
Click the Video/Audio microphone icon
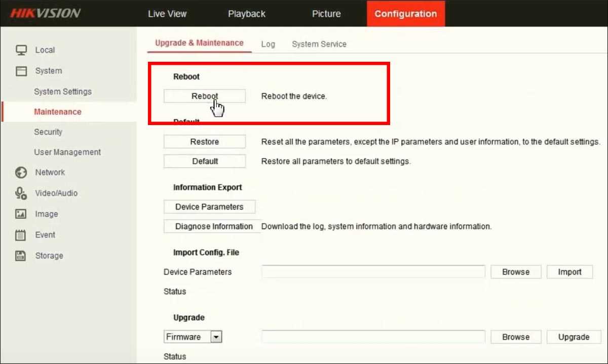coord(21,193)
